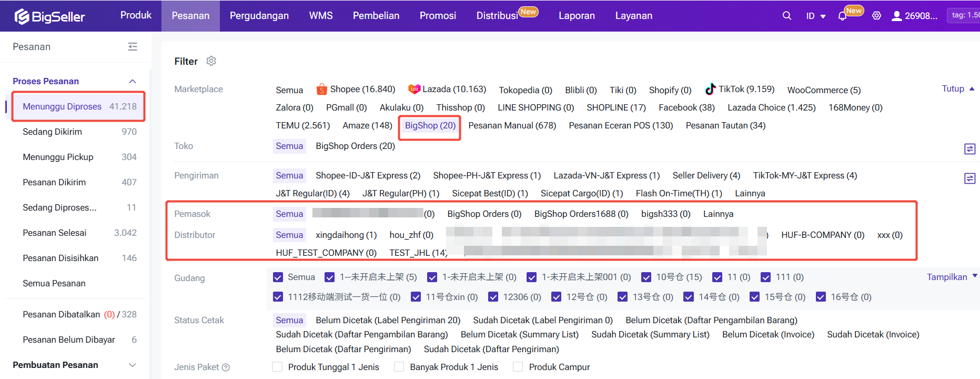
Task: Click the Filter settings gear icon
Action: tap(211, 61)
